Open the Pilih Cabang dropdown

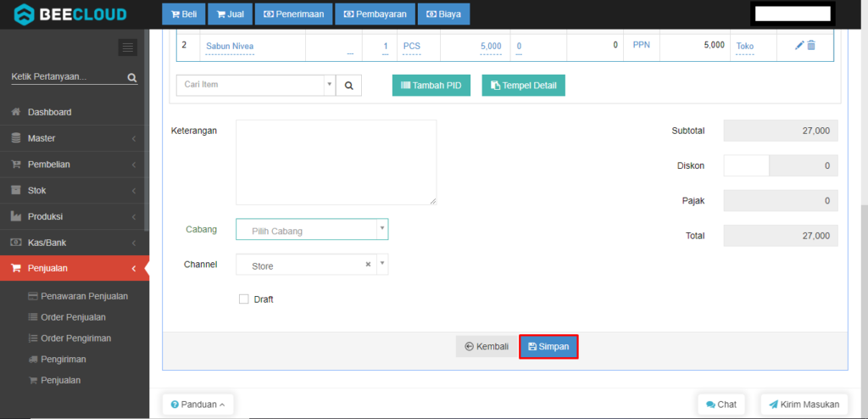312,230
